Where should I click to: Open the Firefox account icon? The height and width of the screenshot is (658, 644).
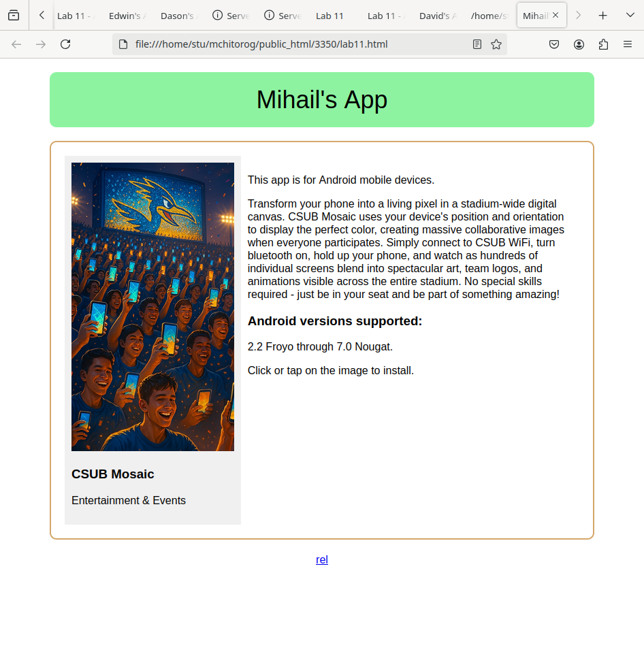point(579,44)
